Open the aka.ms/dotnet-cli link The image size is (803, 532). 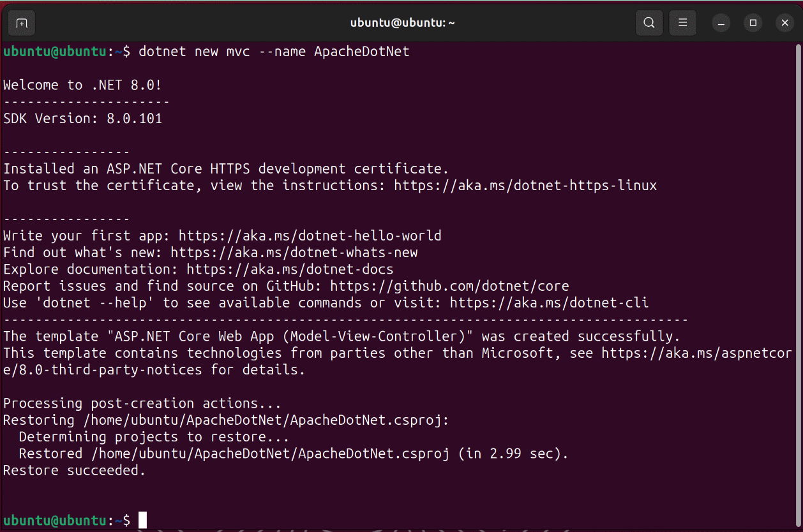(550, 302)
